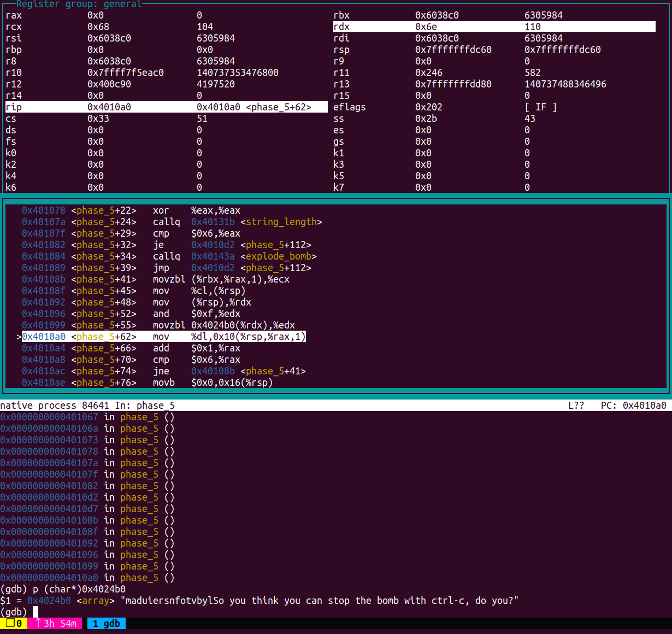Click the ss segment value 0x2b
672x634 pixels.
(x=426, y=119)
